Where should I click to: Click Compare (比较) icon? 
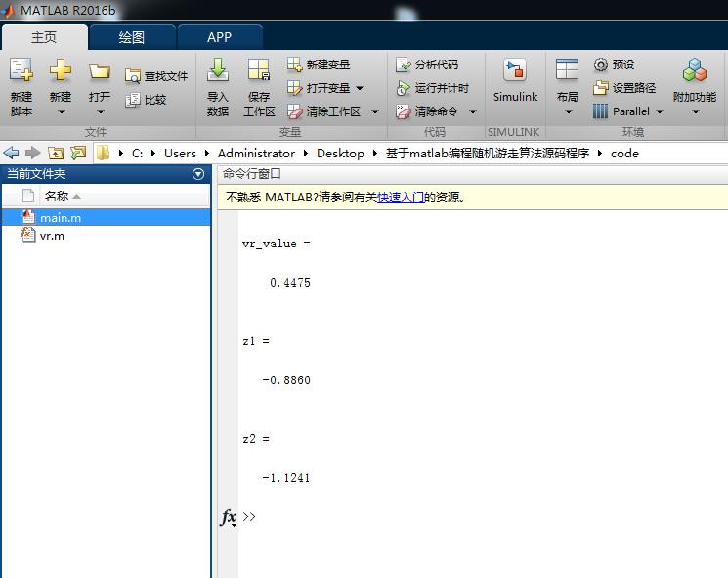pyautogui.click(x=132, y=100)
